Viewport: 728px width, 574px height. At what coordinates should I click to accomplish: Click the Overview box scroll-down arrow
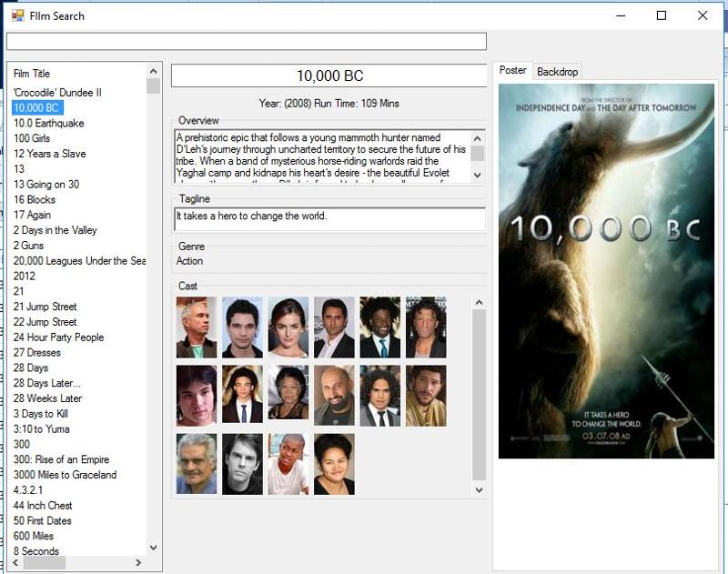tap(477, 176)
